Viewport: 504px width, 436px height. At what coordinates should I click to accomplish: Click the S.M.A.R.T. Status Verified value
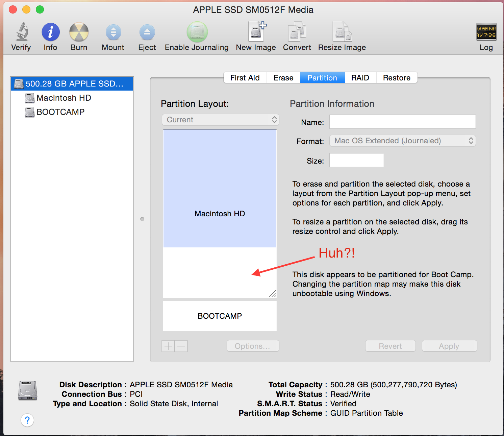343,404
